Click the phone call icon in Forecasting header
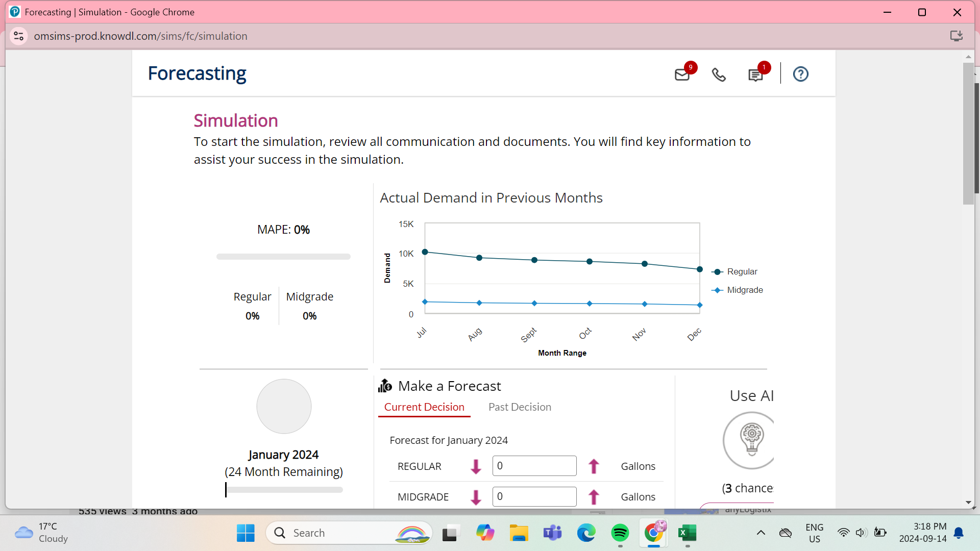 [x=719, y=74]
